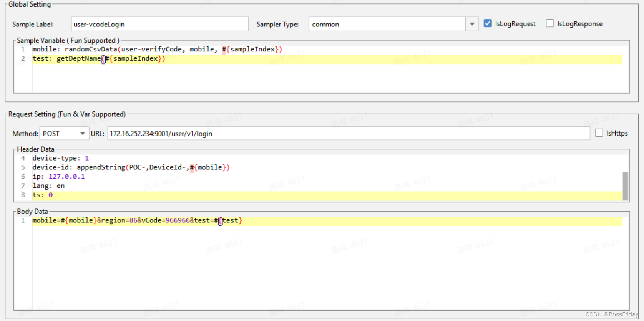Click the Sampler Type: caption

pos(277,24)
